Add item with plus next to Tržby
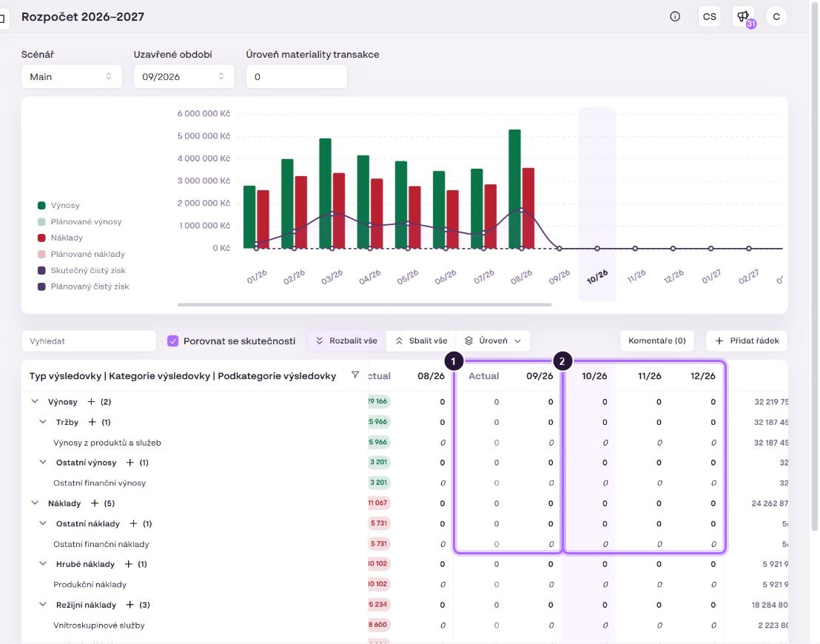The image size is (820, 644). pos(92,422)
